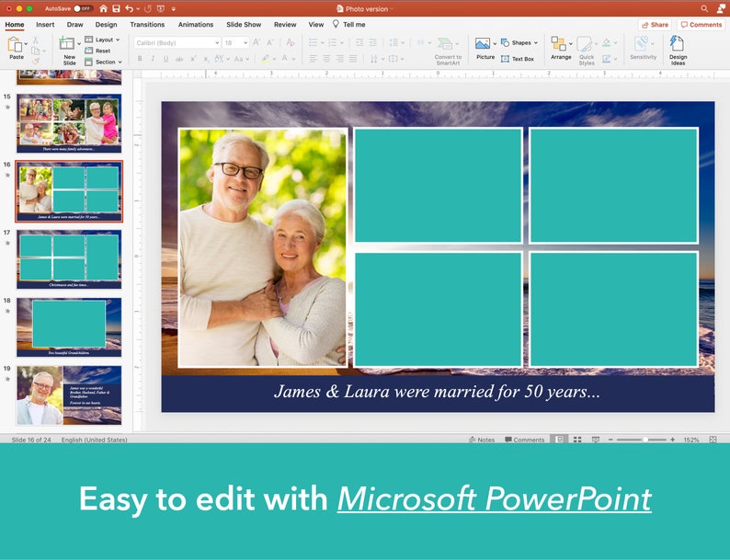Open the text highlight color

tap(266, 59)
